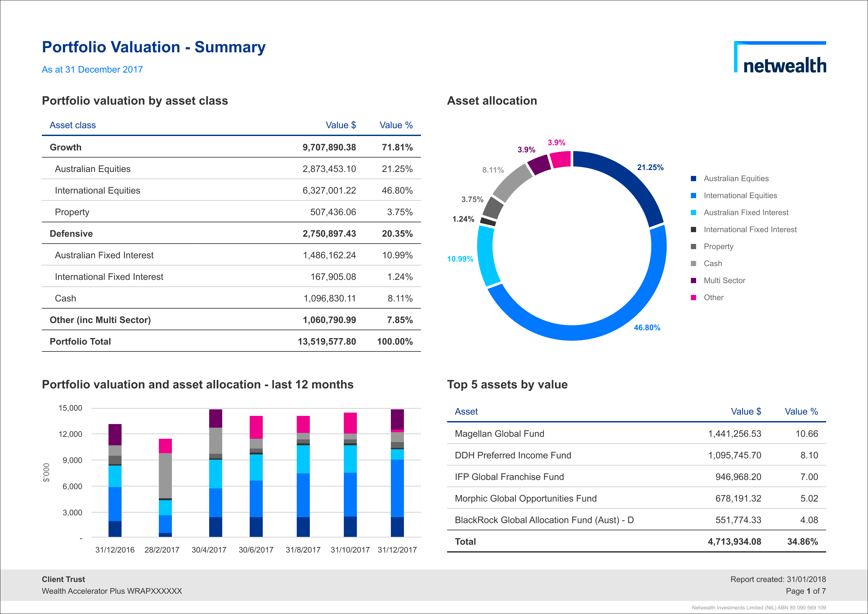Click Wealth Accelerator Plus WRAPXXXXXX text

pyautogui.click(x=112, y=591)
